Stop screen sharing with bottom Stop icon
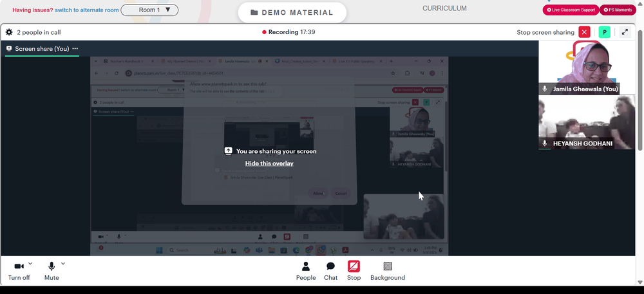Viewport: 644px width, 294px height. (x=354, y=271)
